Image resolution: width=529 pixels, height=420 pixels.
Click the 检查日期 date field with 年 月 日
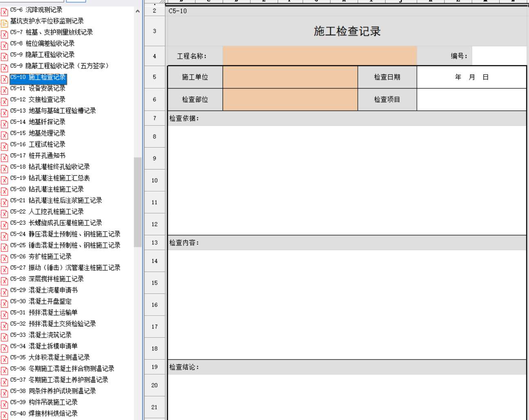[x=472, y=77]
